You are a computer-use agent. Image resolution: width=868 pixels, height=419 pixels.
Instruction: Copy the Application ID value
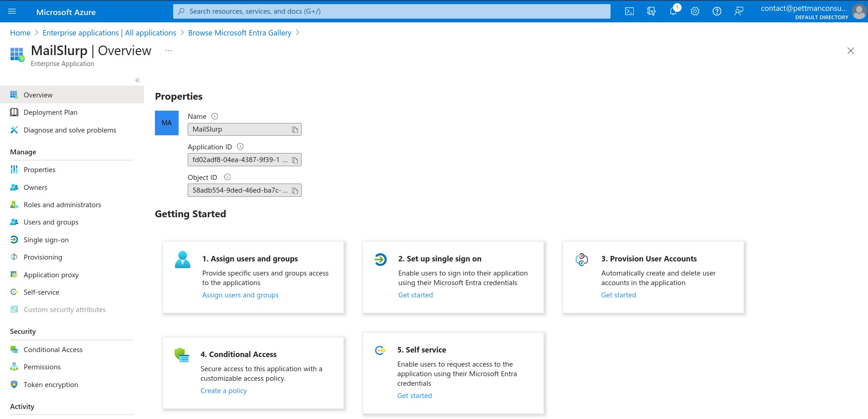(295, 160)
